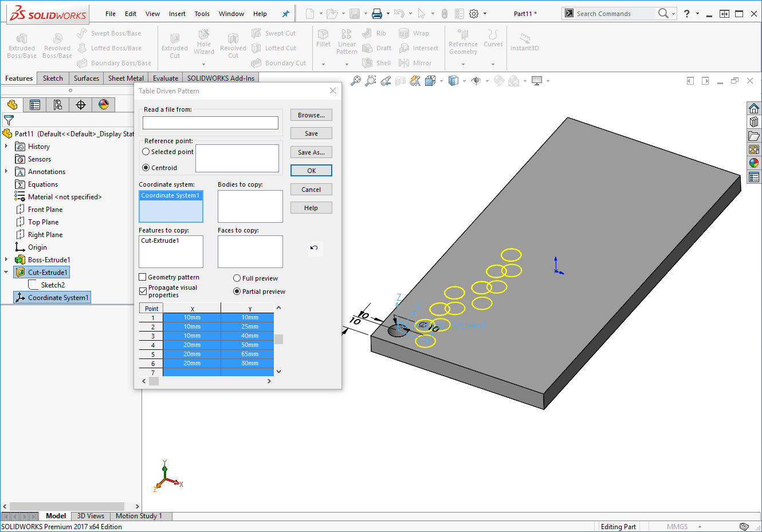Click the PropertyManager tab icon
The width and height of the screenshot is (762, 532).
tap(35, 105)
